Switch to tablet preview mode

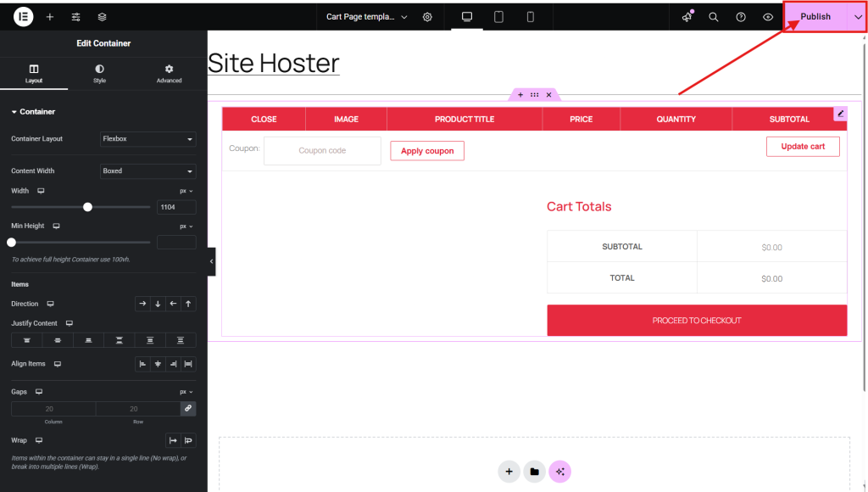click(x=498, y=16)
